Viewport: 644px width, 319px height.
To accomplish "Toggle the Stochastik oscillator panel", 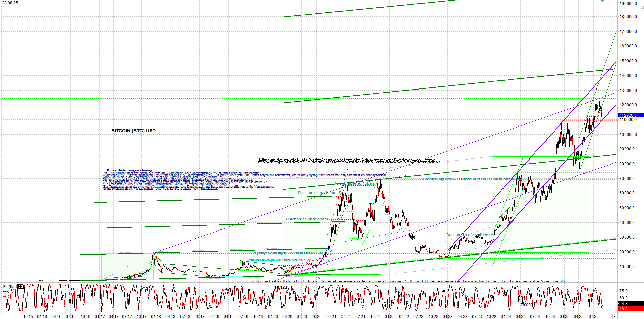I will coord(9,286).
